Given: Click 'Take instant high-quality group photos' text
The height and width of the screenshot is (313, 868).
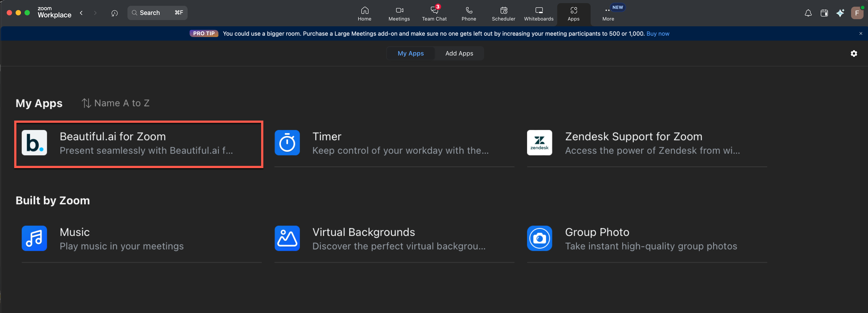Looking at the screenshot, I should (x=651, y=246).
